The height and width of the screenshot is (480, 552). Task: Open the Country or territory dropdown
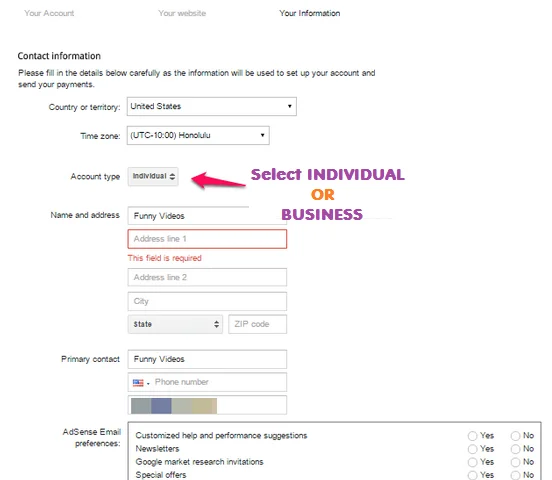point(212,106)
